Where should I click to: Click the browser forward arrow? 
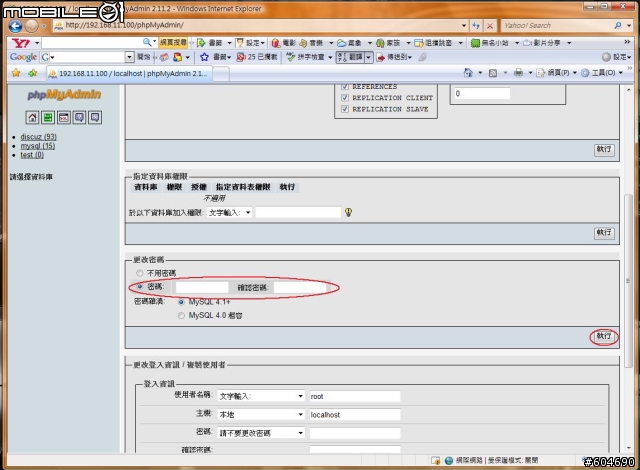(31, 26)
